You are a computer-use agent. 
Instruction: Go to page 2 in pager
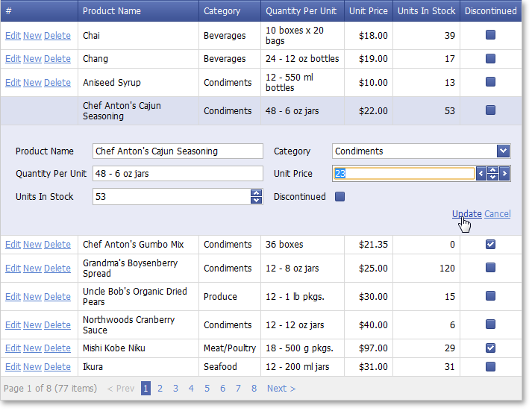coord(160,388)
